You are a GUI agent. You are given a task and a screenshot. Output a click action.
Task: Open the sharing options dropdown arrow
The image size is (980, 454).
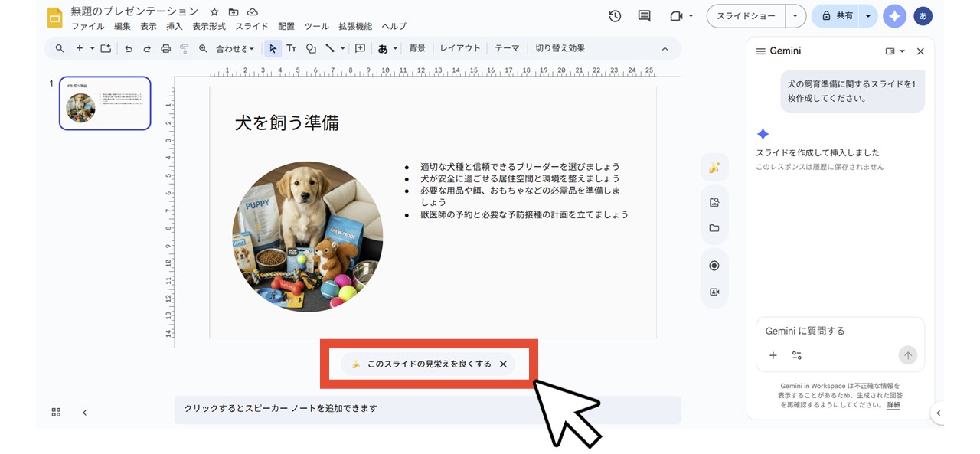[867, 15]
